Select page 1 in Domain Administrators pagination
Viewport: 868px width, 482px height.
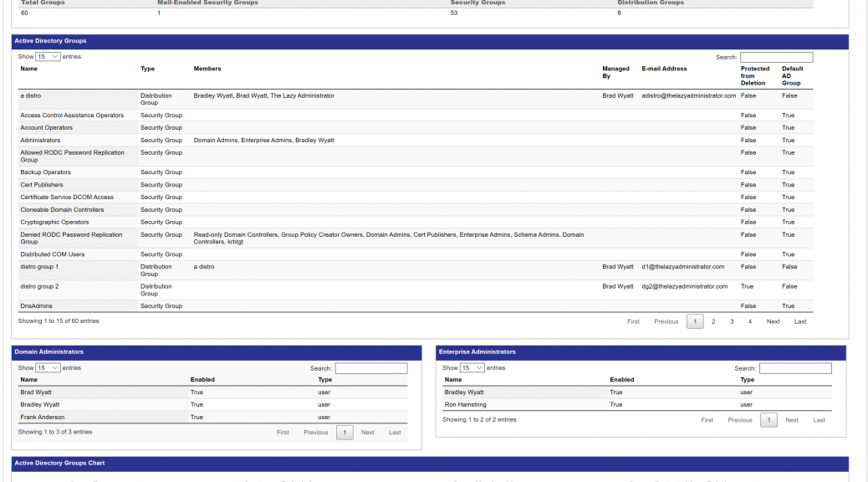(345, 432)
